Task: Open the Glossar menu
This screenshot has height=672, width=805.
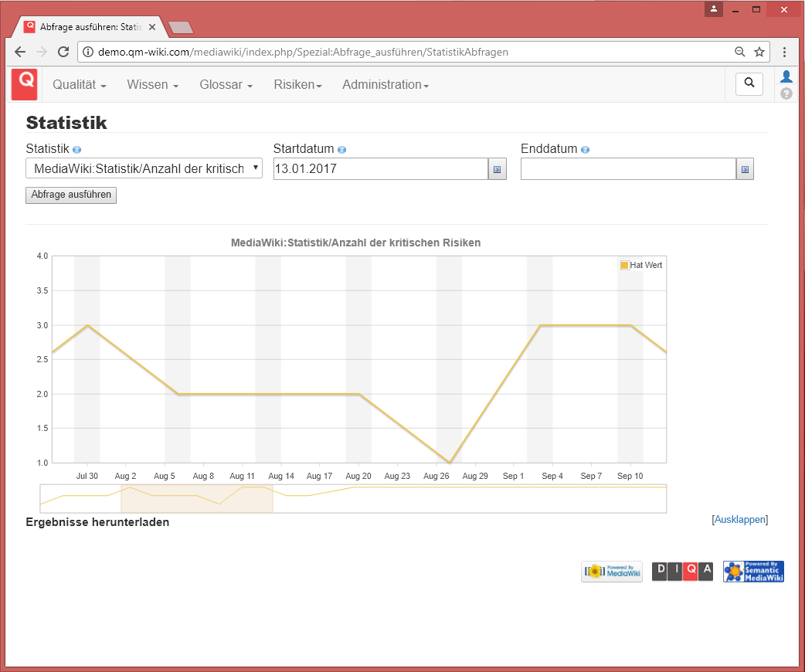Action: tap(226, 85)
